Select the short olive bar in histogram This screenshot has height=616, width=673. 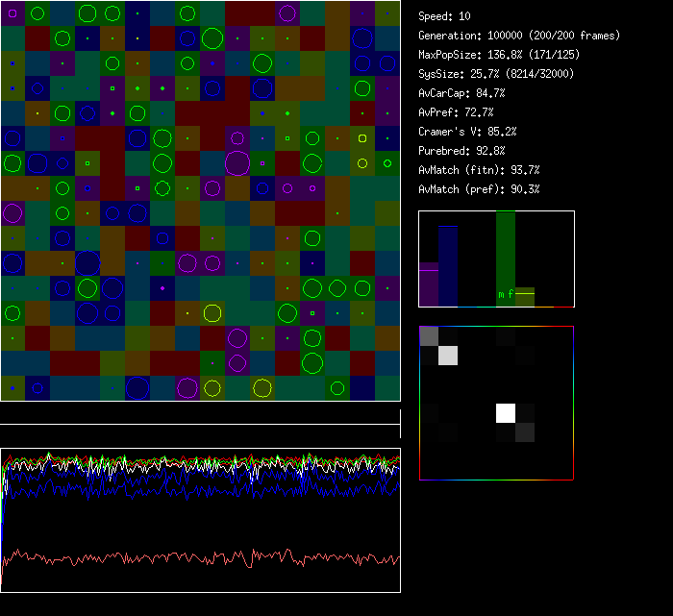pyautogui.click(x=525, y=297)
